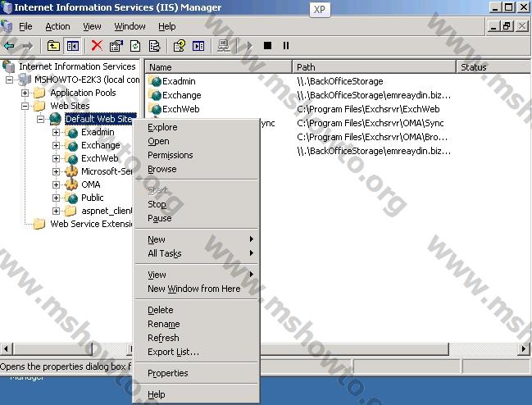Click the Application Pools folder icon
532x405 pixels.
point(39,93)
